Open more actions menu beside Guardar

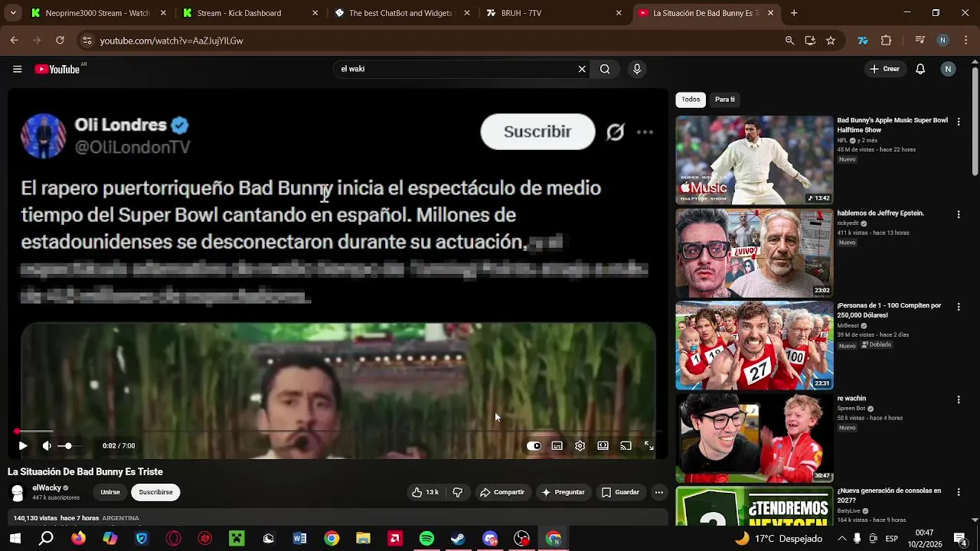[658, 492]
